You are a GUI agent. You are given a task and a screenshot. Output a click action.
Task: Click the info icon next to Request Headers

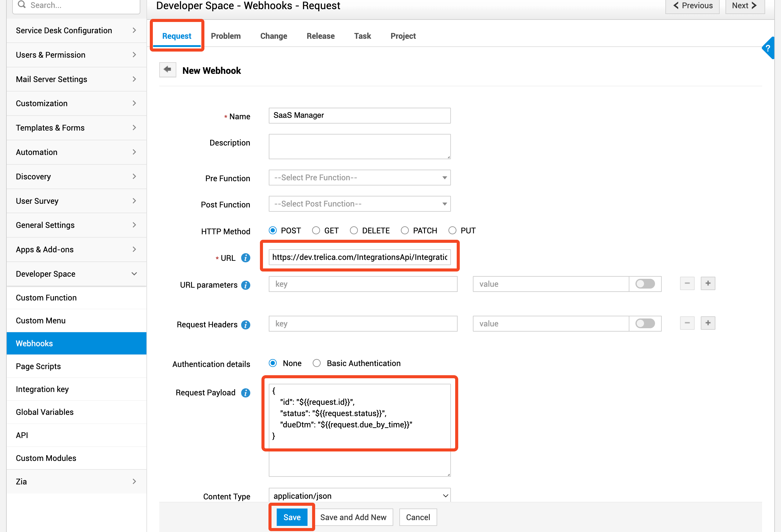tap(246, 325)
